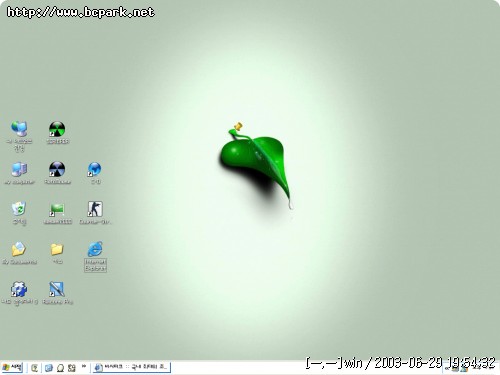
Task: Click the first system tray icon
Action: 455,368
